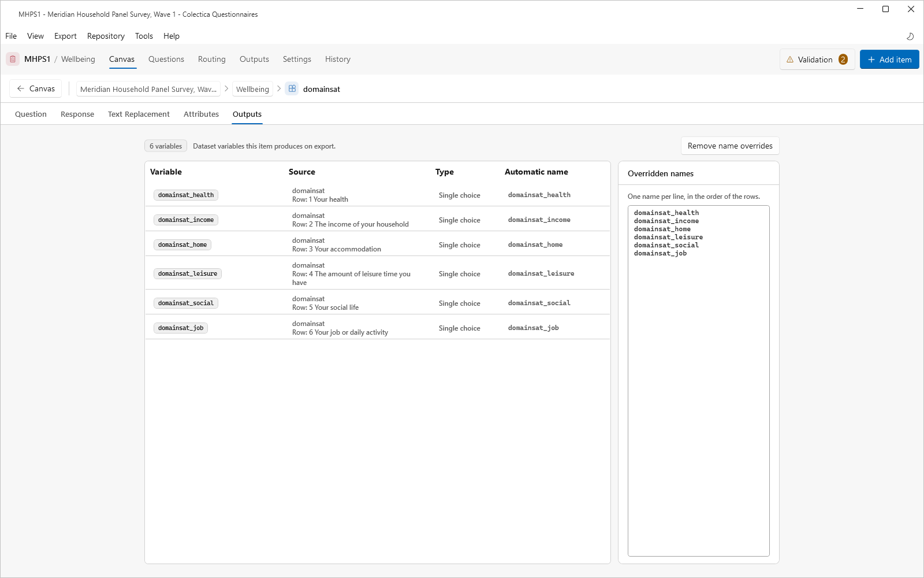The height and width of the screenshot is (578, 924).
Task: Click the Type column header
Action: (x=445, y=172)
